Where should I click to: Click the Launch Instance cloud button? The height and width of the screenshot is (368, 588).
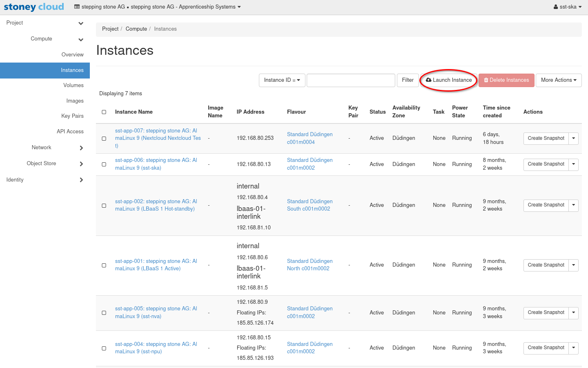pos(448,80)
